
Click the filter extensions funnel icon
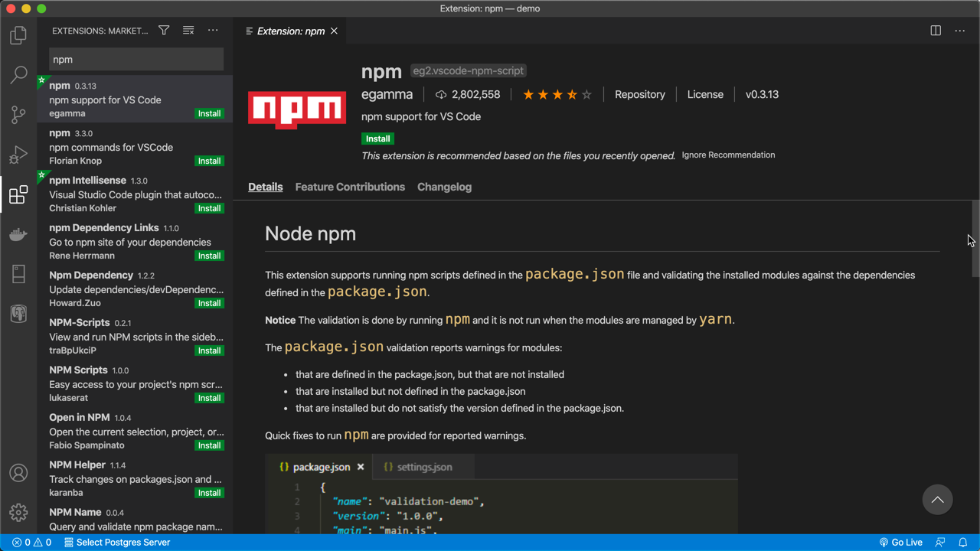164,31
